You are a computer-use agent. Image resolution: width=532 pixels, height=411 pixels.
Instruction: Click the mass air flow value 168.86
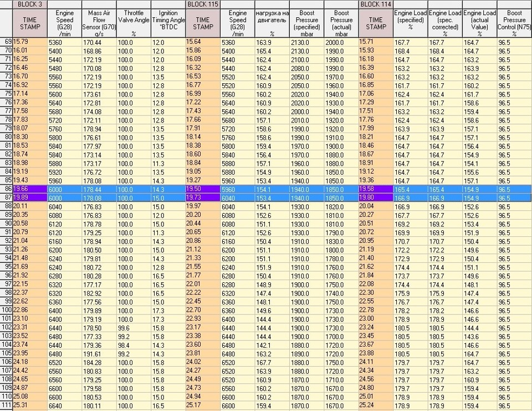99,51
